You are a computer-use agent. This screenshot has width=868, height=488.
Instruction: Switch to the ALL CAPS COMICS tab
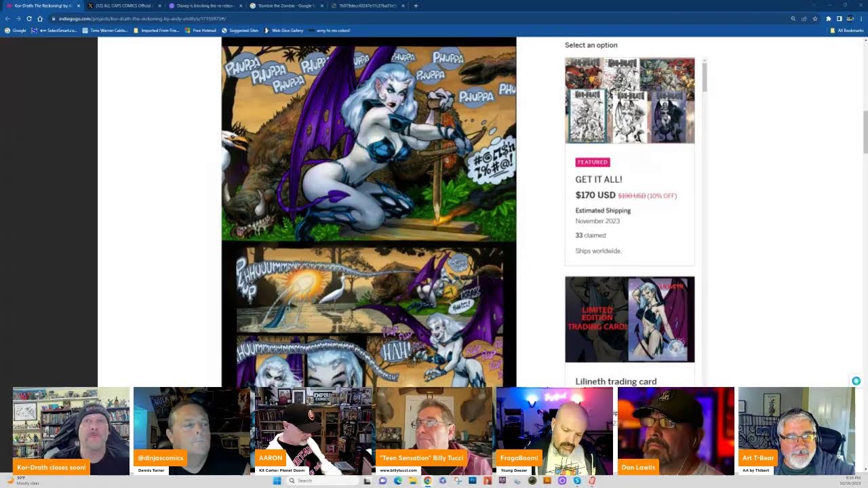[x=122, y=5]
